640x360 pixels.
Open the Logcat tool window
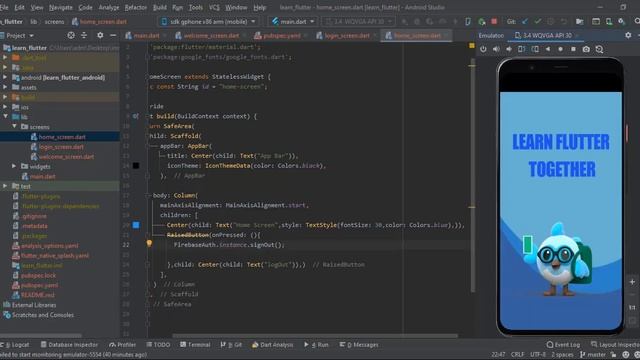pos(15,345)
